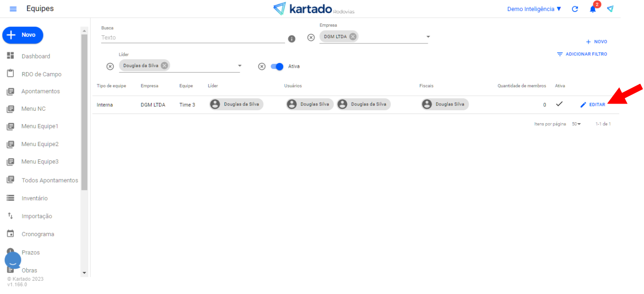Open RDO de Campo menu item

point(41,74)
